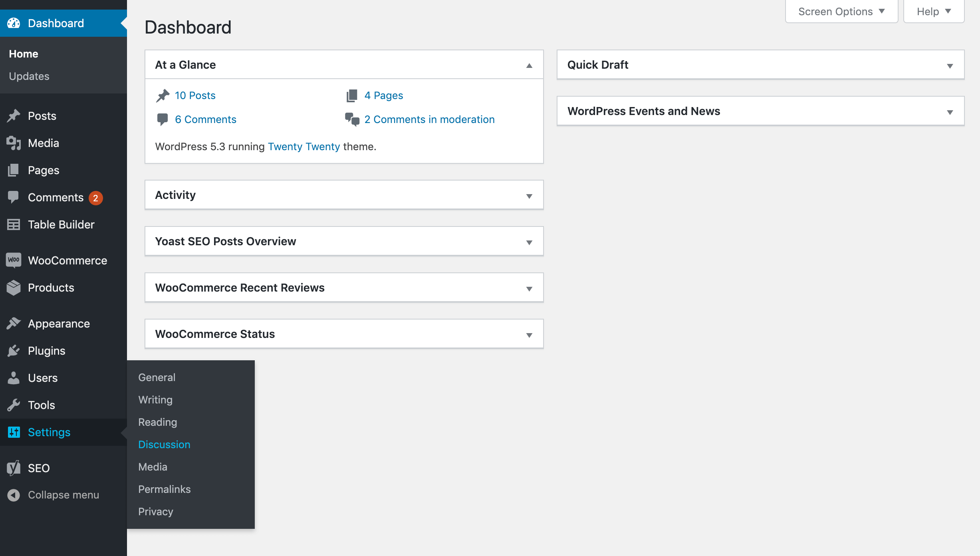Image resolution: width=980 pixels, height=556 pixels.
Task: Expand the Quick Draft widget
Action: [x=950, y=66]
